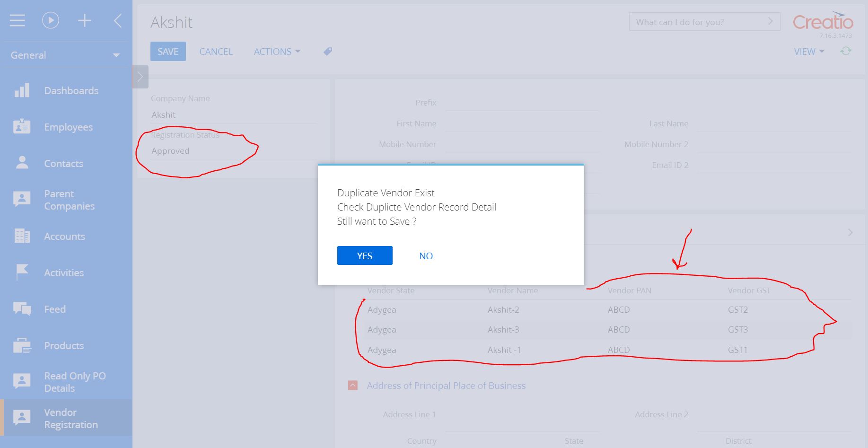Open the General workplace dropdown

(x=65, y=55)
